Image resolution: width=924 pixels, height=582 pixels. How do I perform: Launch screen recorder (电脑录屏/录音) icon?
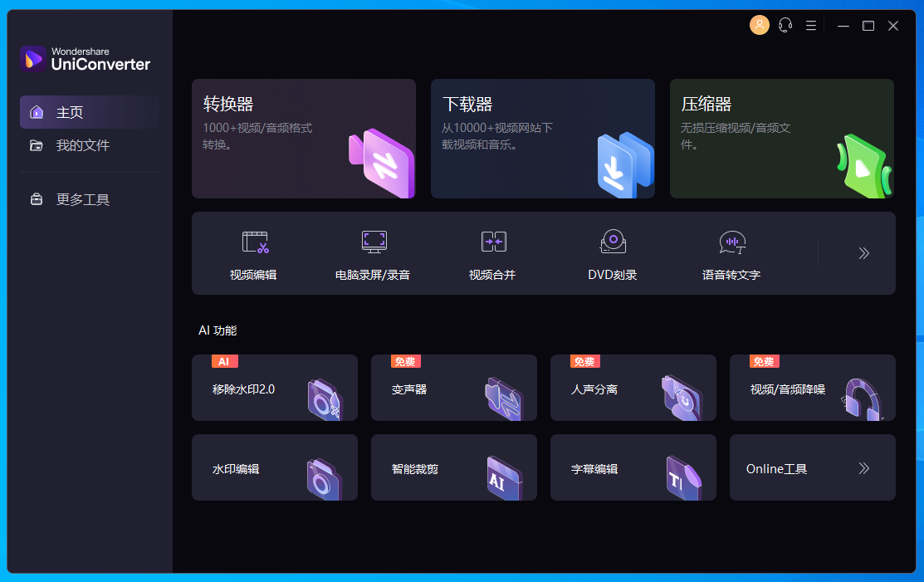click(374, 242)
